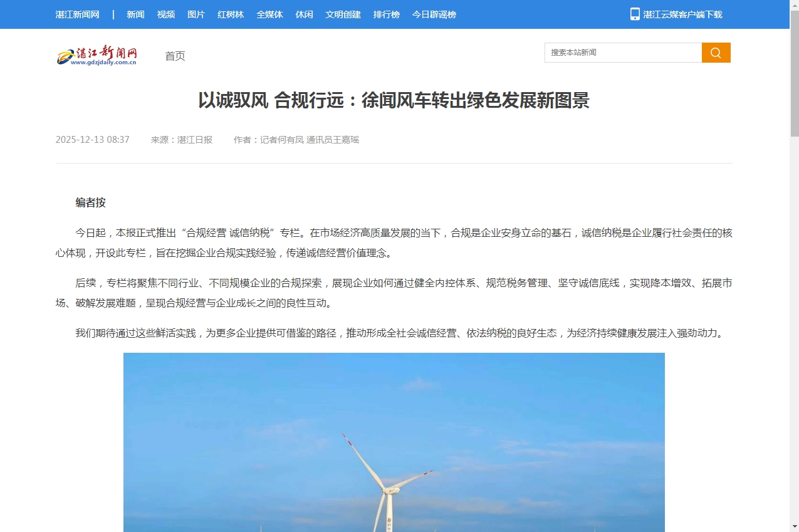This screenshot has width=799, height=532.
Task: Open the 新闻 menu item
Action: tap(135, 14)
